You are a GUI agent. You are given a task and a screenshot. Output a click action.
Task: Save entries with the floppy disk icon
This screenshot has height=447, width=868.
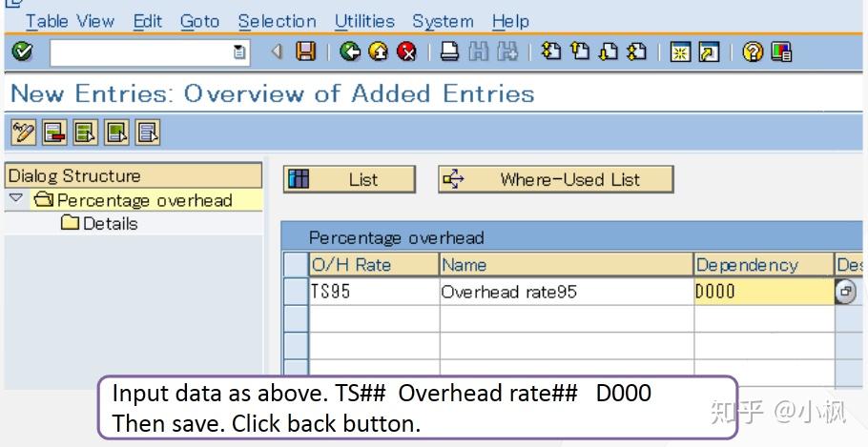[x=305, y=52]
